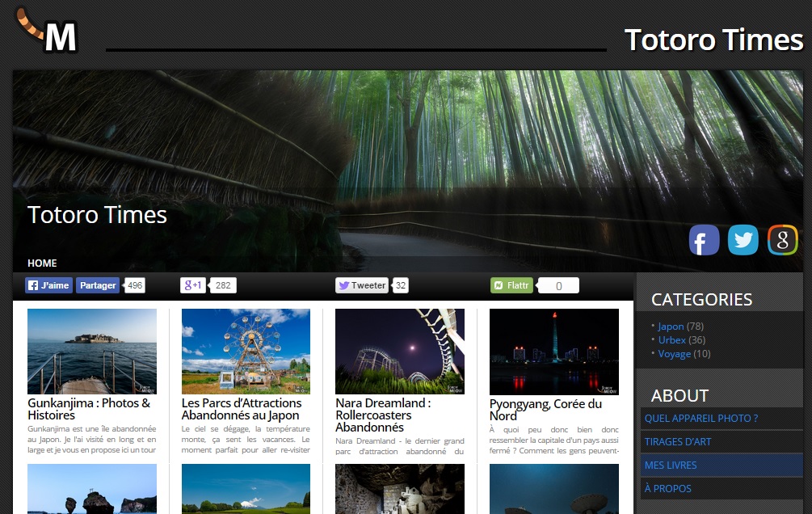Click the Tweeter button
This screenshot has height=514, width=812.
click(x=362, y=285)
